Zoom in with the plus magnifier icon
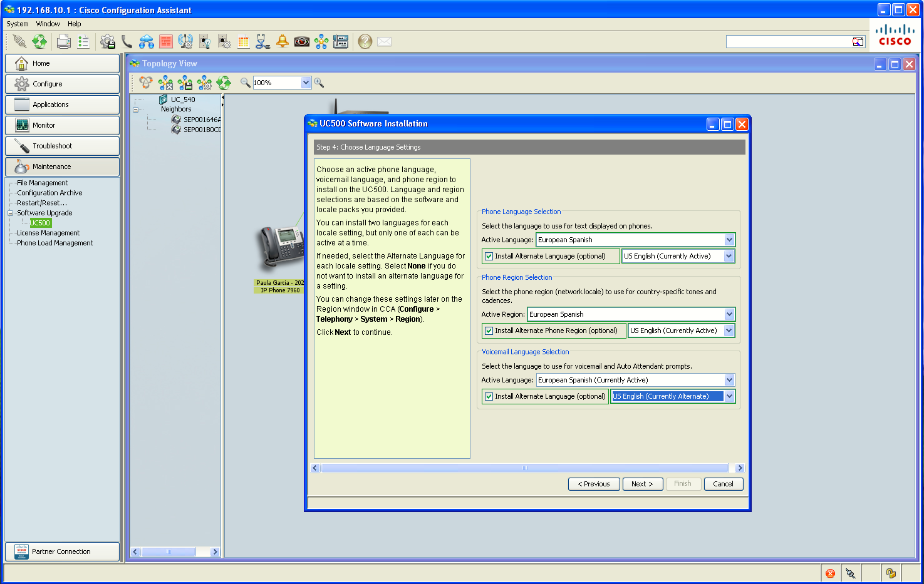 point(319,83)
